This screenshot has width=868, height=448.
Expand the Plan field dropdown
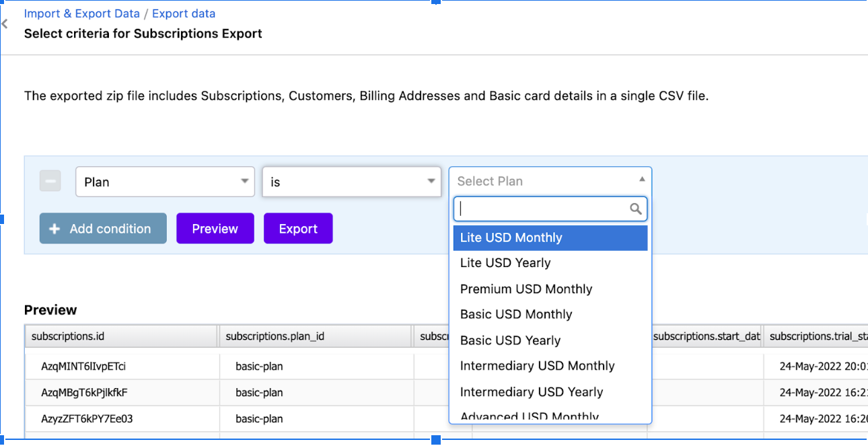click(x=165, y=182)
